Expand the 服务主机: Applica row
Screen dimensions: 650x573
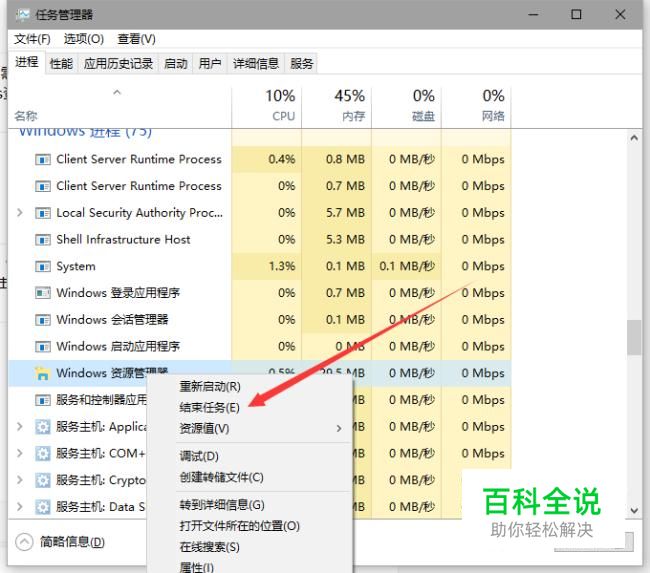click(19, 427)
